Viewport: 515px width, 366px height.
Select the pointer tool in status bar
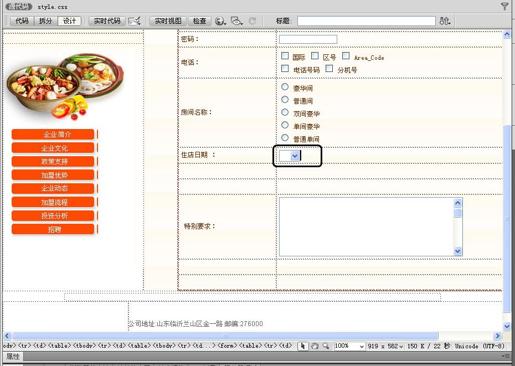click(303, 346)
